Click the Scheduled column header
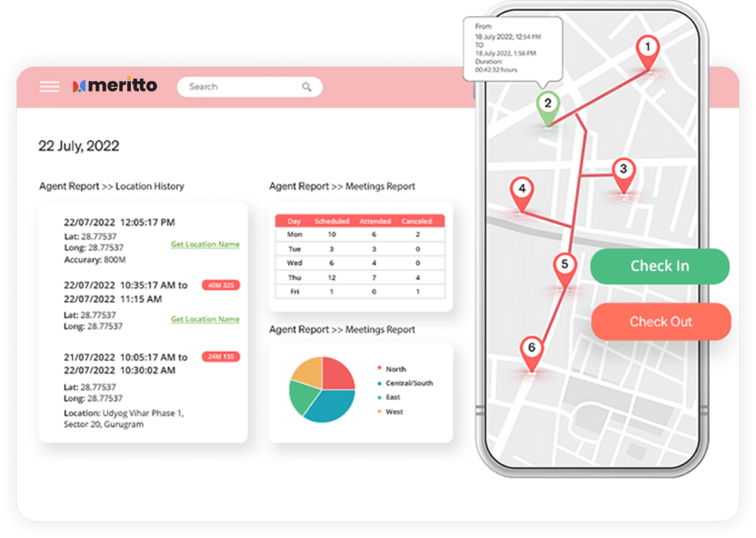Viewport: 756px width, 538px height. point(331,221)
